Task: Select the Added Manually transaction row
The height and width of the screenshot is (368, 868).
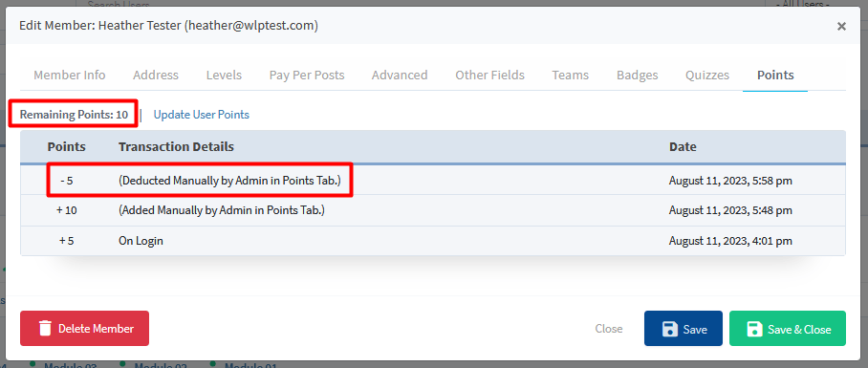Action: [433, 211]
